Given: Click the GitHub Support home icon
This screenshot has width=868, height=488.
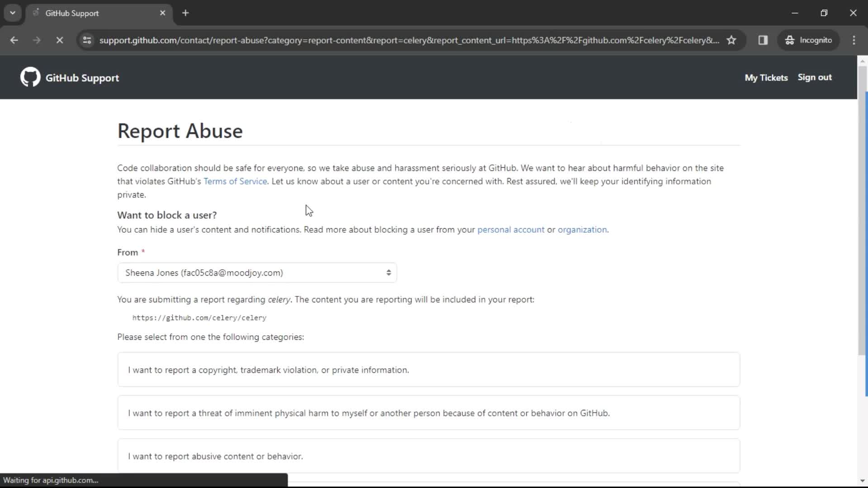Looking at the screenshot, I should coord(30,77).
